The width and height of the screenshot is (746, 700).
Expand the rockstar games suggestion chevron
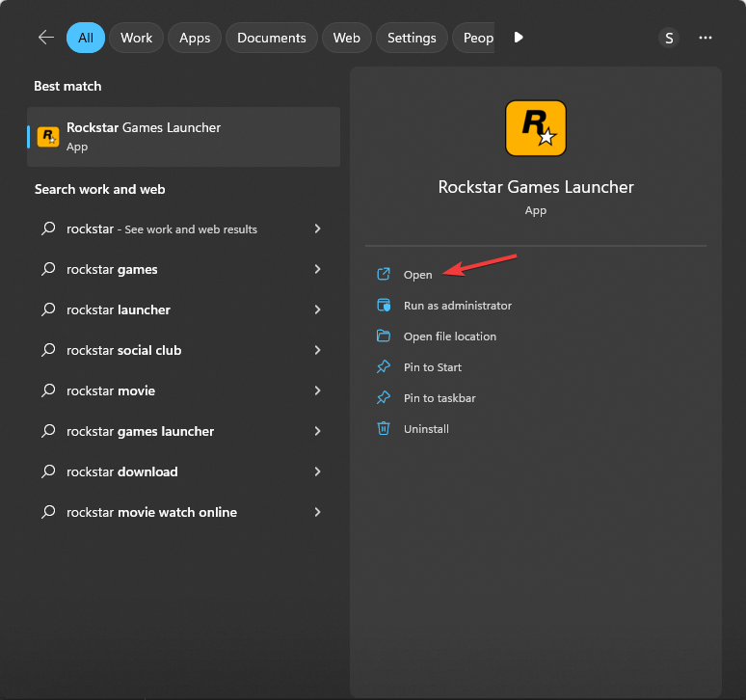click(317, 270)
